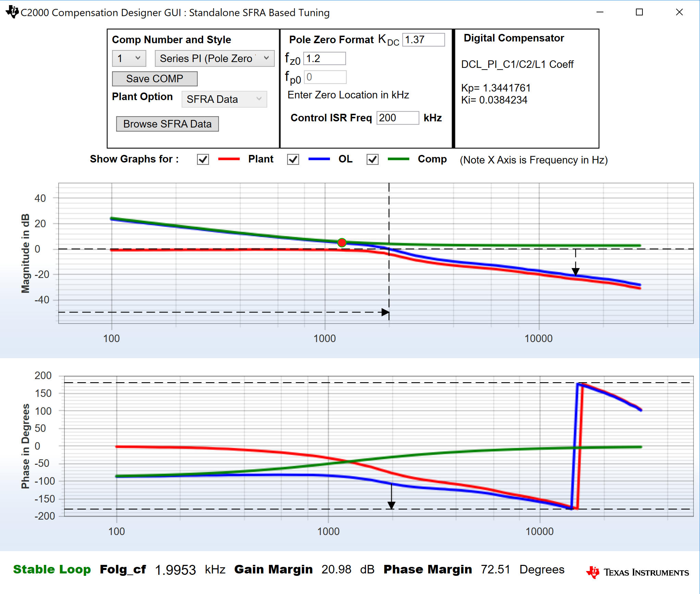Screen dimensions: 700x594
Task: Click the Save COMP button
Action: pos(155,78)
